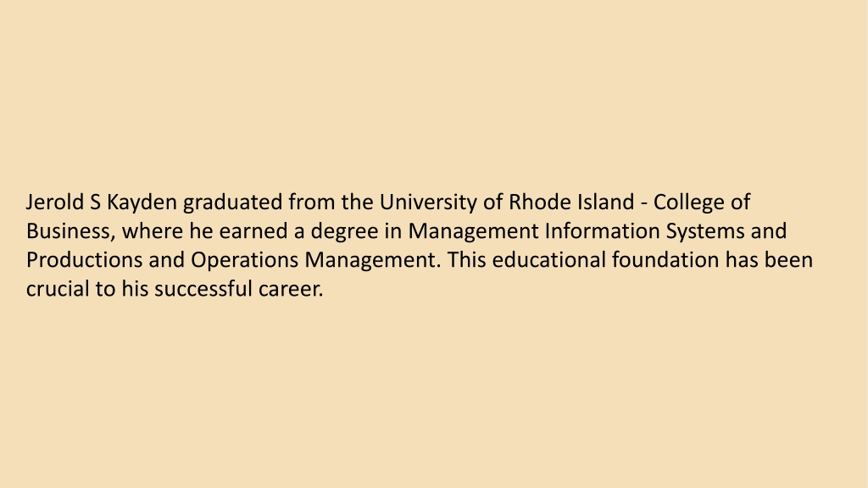Viewport: 868px width, 488px height.
Task: Click the word "career." ending the paragraph
Action: coord(291,290)
